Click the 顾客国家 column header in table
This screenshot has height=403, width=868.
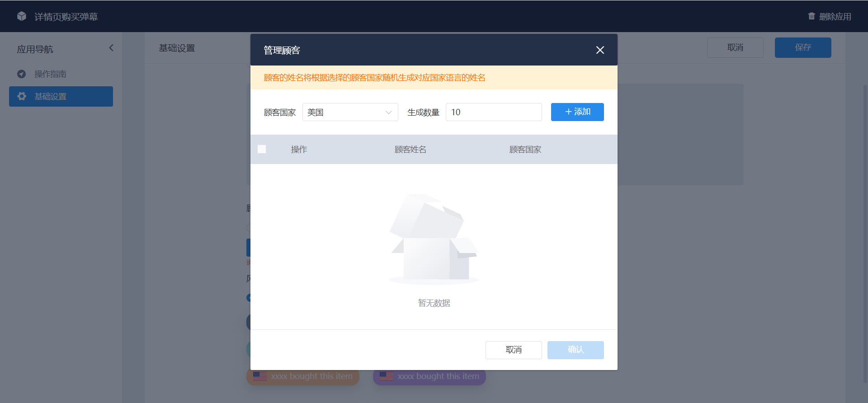pyautogui.click(x=525, y=150)
